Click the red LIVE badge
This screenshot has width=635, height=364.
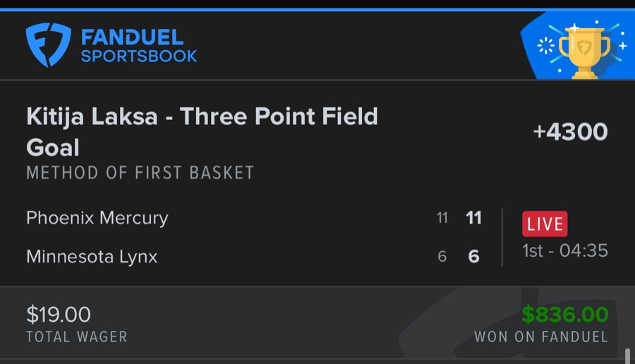point(545,224)
